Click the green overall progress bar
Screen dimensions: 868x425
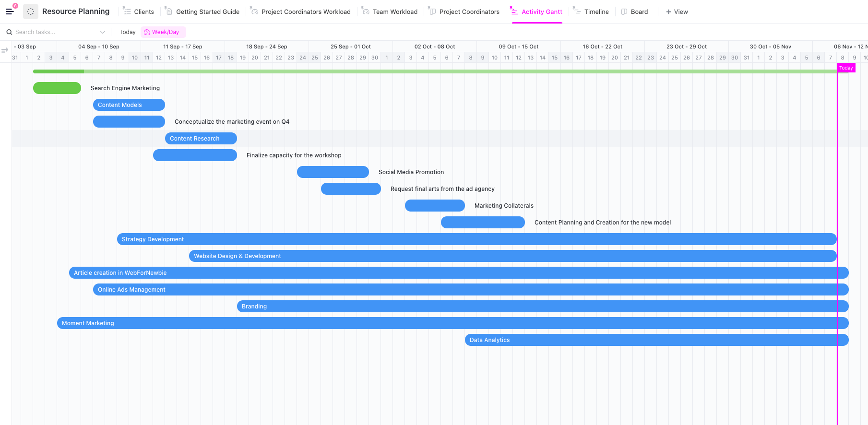(x=432, y=71)
